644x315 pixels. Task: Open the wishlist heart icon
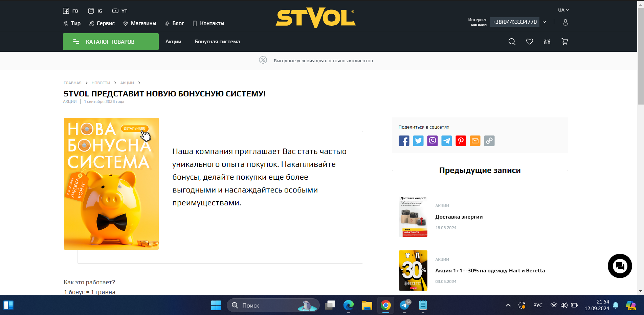point(529,42)
